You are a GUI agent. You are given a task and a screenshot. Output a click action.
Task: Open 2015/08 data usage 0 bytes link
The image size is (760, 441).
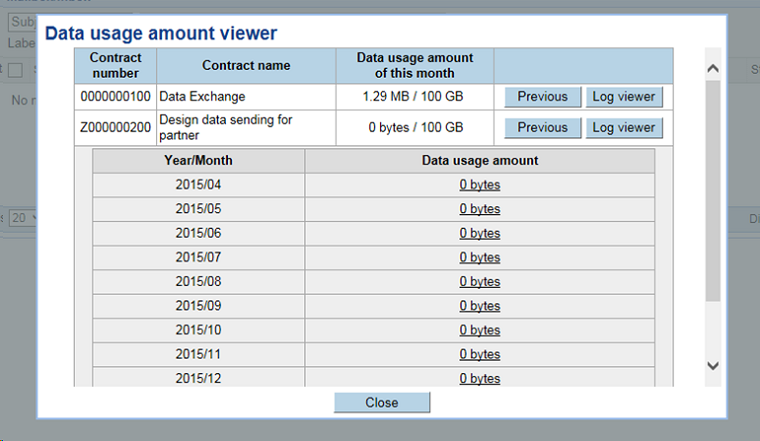click(x=480, y=282)
